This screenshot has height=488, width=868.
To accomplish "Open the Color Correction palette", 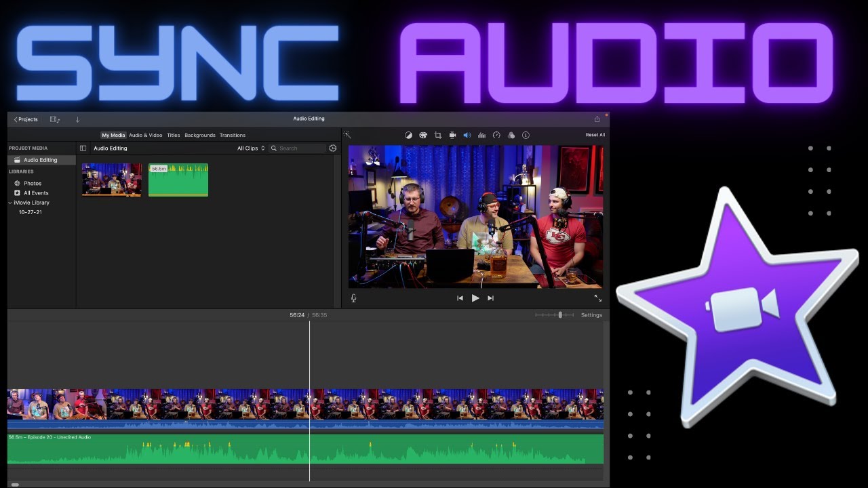I will pos(423,135).
